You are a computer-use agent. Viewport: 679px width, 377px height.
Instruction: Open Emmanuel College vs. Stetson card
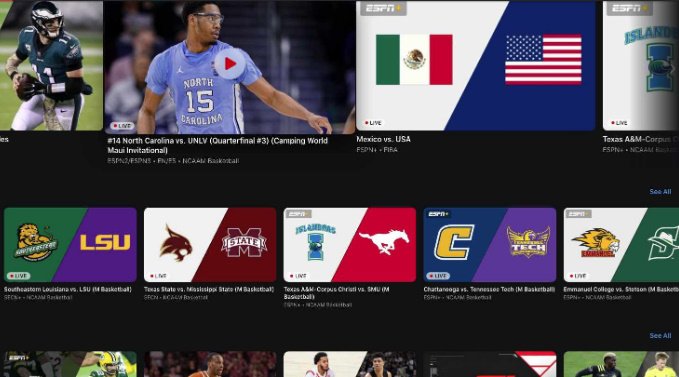click(621, 245)
